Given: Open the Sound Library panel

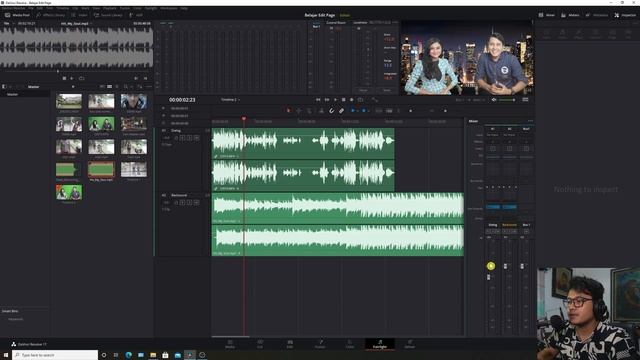Looking at the screenshot, I should pyautogui.click(x=108, y=15).
